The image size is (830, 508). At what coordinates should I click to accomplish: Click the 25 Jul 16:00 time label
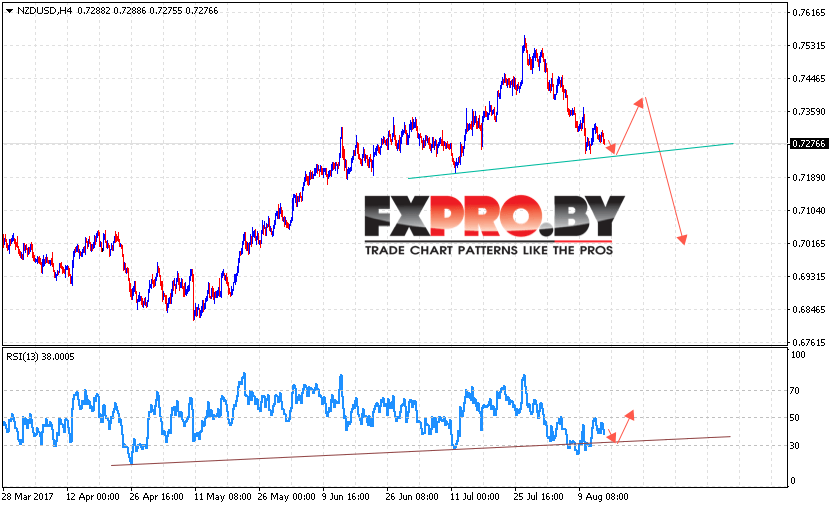pyautogui.click(x=539, y=496)
